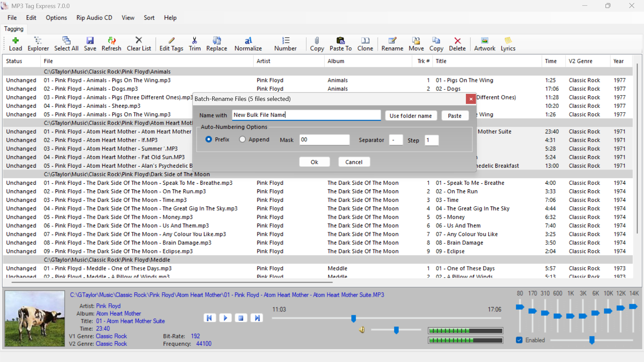The height and width of the screenshot is (362, 644).
Task: Select the Dark Side of The Moon folder row
Action: click(x=318, y=174)
